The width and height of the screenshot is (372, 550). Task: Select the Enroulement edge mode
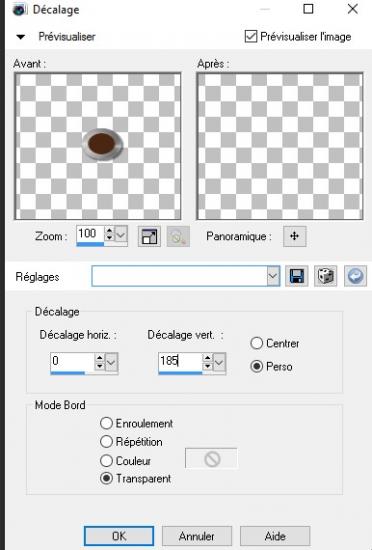pyautogui.click(x=106, y=423)
